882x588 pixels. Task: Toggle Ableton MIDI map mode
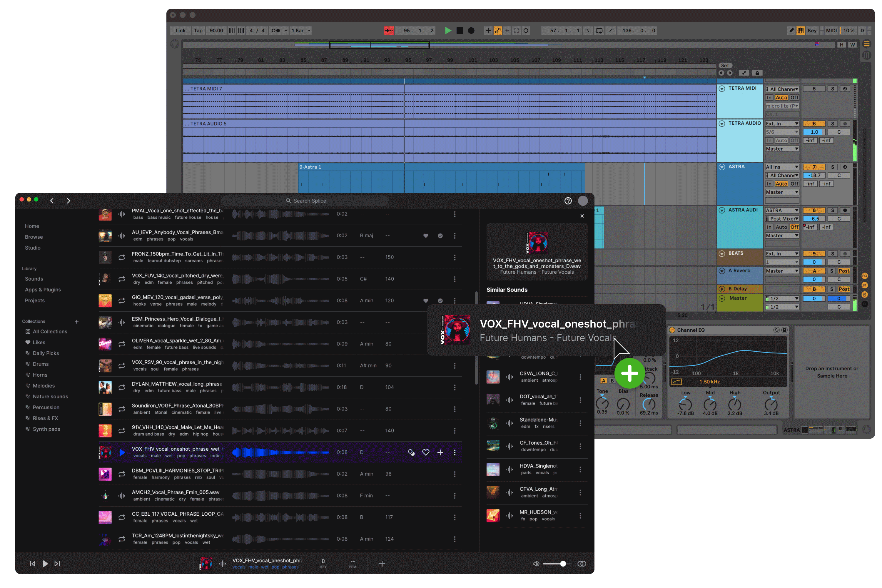pyautogui.click(x=831, y=31)
